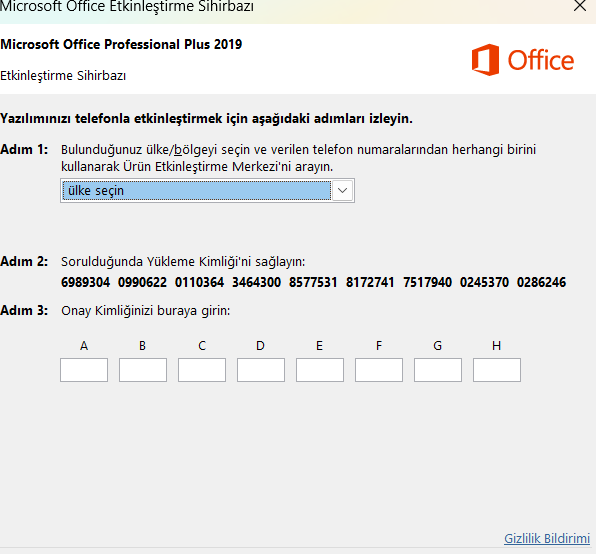Focus confirmation ID field G
This screenshot has width=596, height=554.
coord(438,370)
